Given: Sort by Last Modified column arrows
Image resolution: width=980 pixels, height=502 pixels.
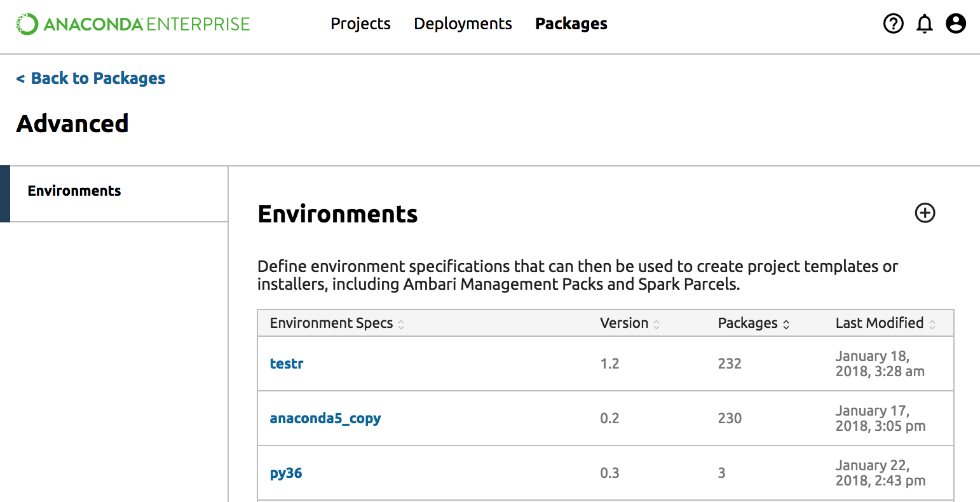Looking at the screenshot, I should (x=932, y=324).
